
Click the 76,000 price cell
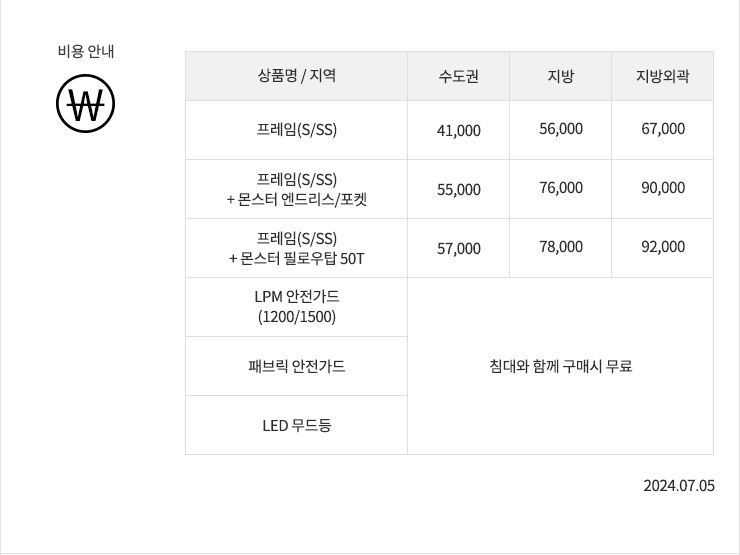[x=560, y=189]
